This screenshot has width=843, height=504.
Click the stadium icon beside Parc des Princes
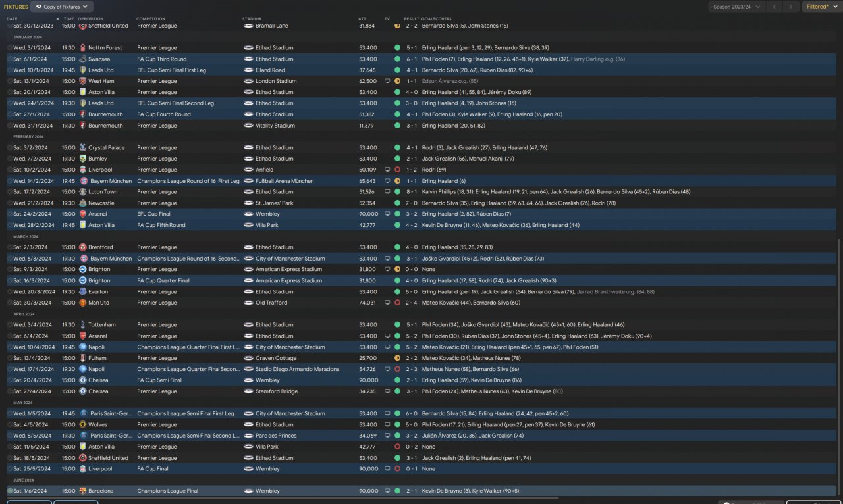(248, 436)
